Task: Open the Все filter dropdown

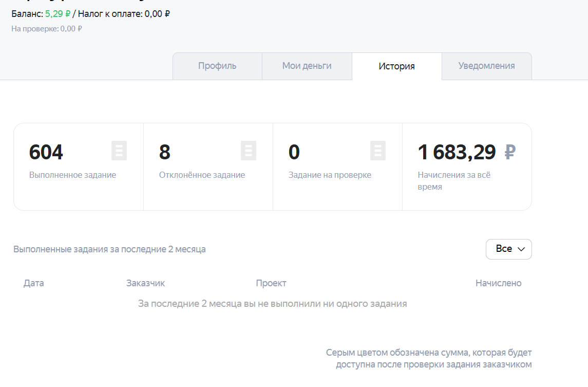Action: [x=508, y=249]
